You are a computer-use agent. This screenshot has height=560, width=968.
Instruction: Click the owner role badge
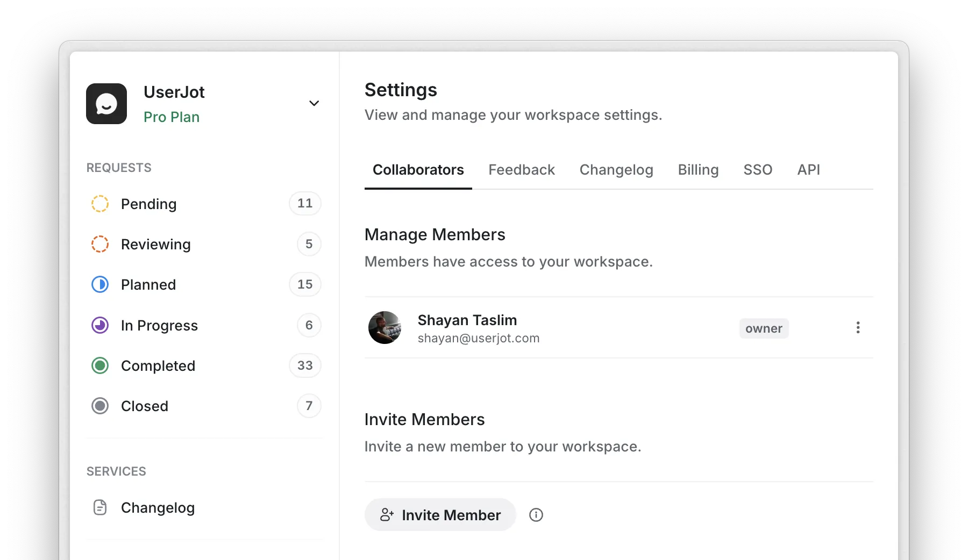coord(764,328)
